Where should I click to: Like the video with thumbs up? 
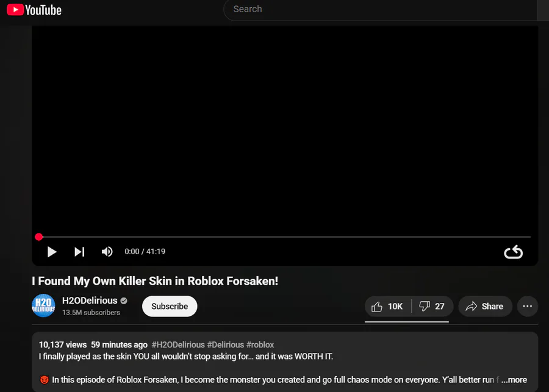pyautogui.click(x=387, y=307)
